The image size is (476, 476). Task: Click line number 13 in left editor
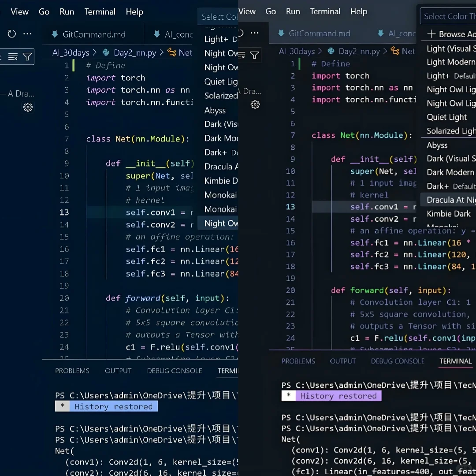coord(64,212)
